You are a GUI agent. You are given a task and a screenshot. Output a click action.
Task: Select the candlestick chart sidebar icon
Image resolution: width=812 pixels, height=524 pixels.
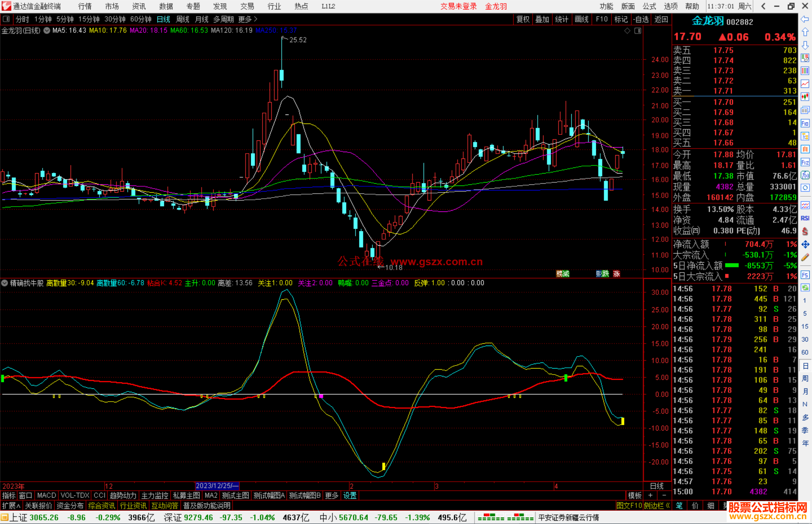tap(805, 97)
